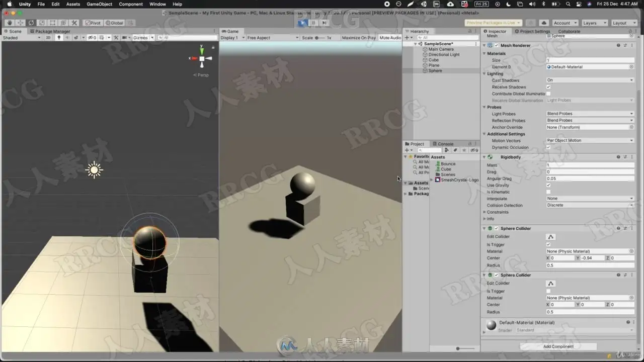
Task: Open Rigidbody more options menu
Action: pos(632,157)
